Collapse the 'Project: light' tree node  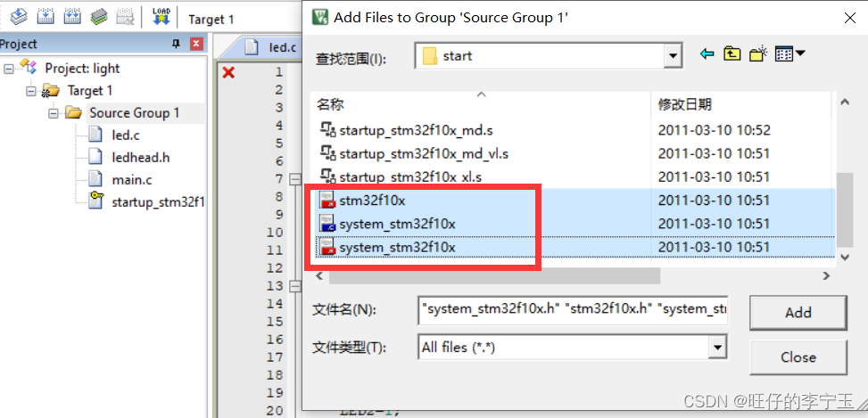click(x=8, y=70)
